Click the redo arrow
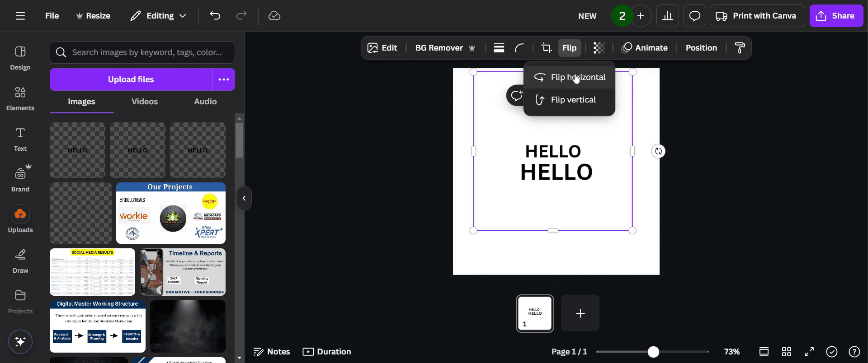The width and height of the screenshot is (868, 363). click(241, 16)
